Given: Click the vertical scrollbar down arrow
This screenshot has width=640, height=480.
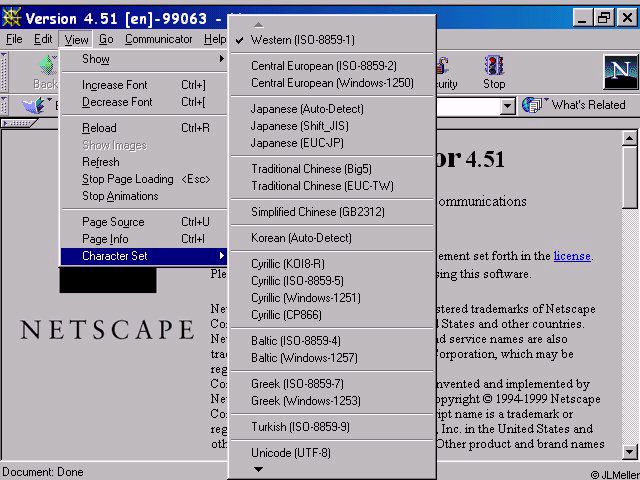Looking at the screenshot, I should tap(630, 452).
